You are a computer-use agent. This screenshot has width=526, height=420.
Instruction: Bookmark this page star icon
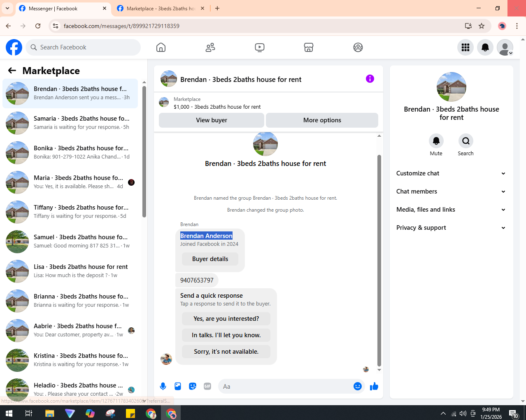coord(482,26)
